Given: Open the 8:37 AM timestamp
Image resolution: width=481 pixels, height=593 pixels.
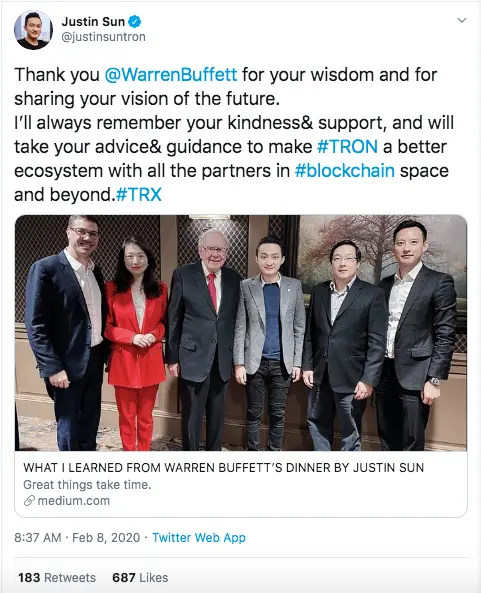Looking at the screenshot, I should [37, 537].
